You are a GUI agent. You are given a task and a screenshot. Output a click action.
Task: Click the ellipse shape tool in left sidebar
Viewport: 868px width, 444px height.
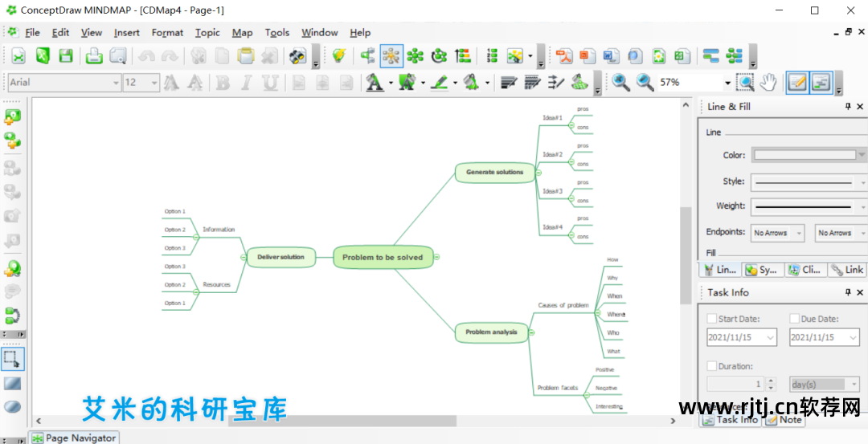point(12,406)
